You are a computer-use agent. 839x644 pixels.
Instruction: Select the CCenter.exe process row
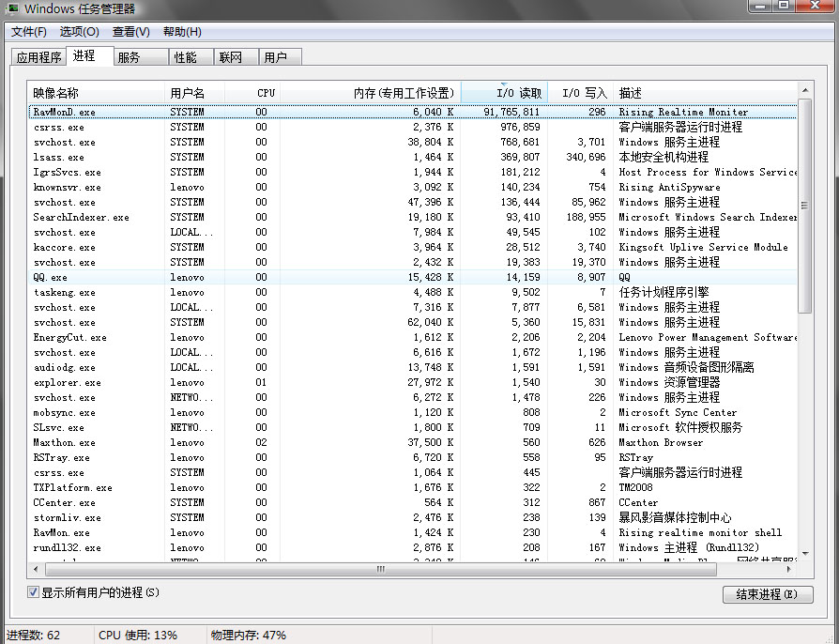412,502
